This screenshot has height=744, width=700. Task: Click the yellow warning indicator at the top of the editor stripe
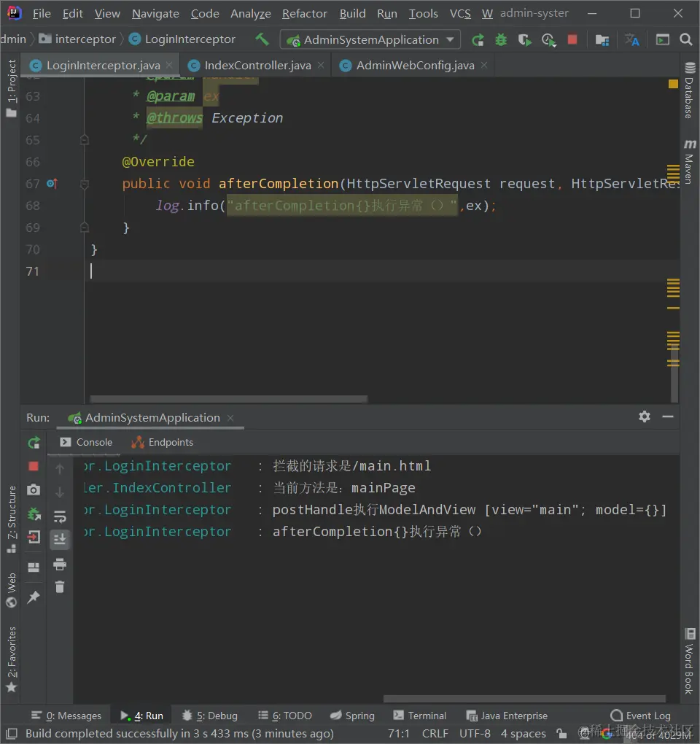point(673,84)
